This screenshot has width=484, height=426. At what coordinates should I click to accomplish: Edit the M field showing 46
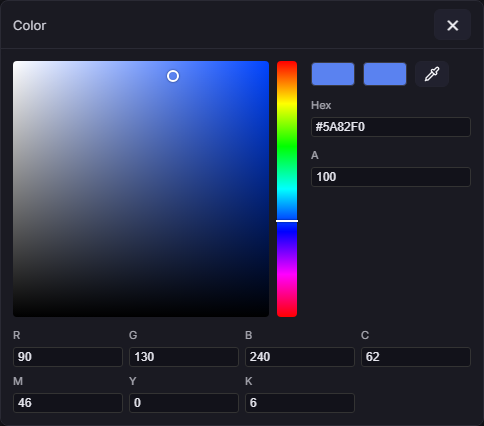pos(68,403)
